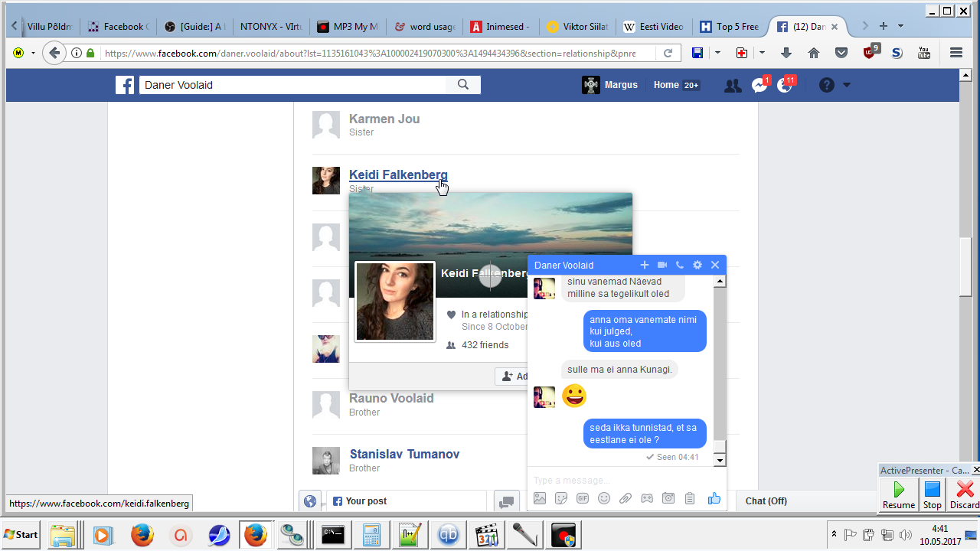The image size is (980, 551).
Task: Click the chat plan clipboard icon
Action: click(690, 498)
